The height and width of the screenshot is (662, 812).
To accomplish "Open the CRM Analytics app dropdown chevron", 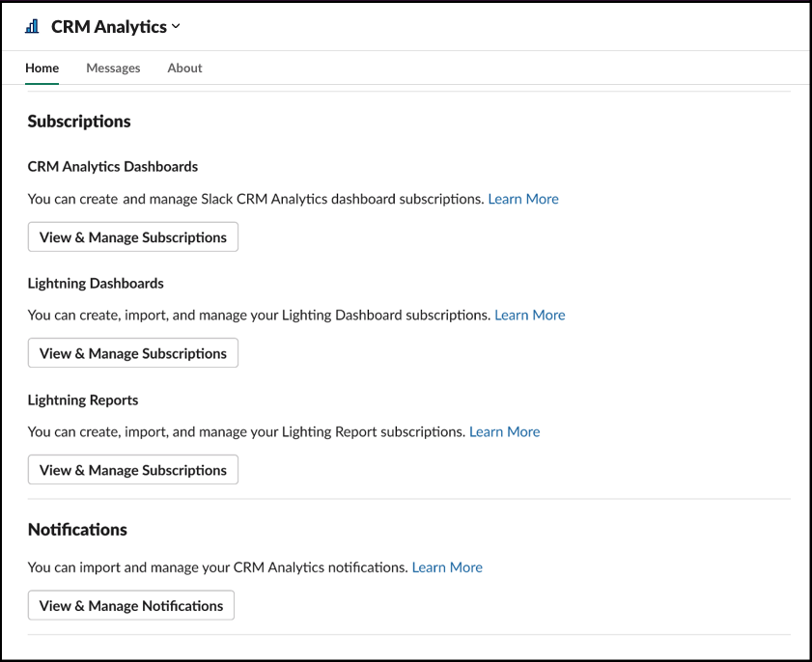I will click(x=176, y=27).
